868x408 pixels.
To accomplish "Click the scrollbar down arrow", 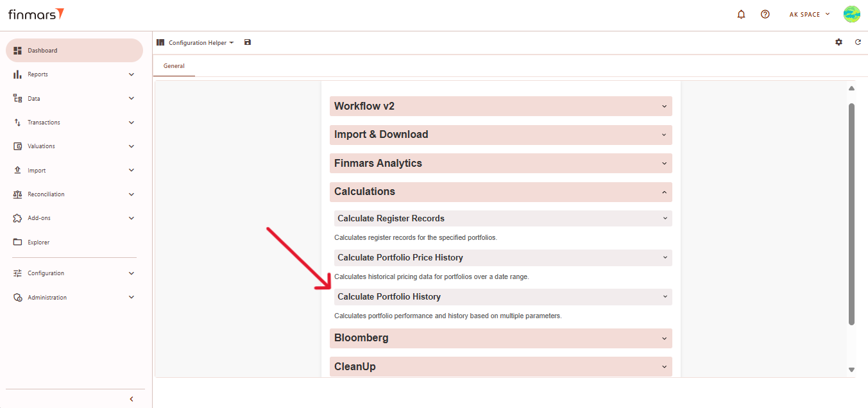I will tap(851, 370).
